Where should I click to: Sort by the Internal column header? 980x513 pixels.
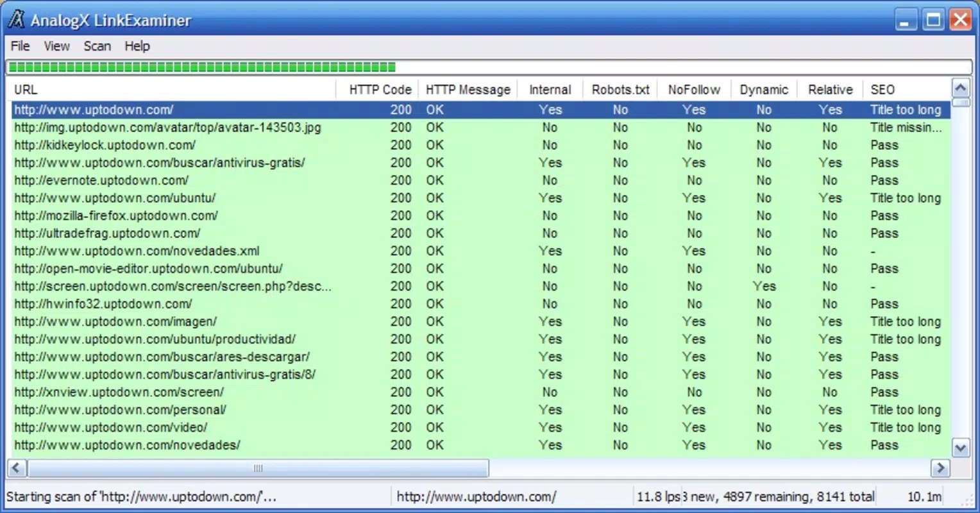[550, 90]
